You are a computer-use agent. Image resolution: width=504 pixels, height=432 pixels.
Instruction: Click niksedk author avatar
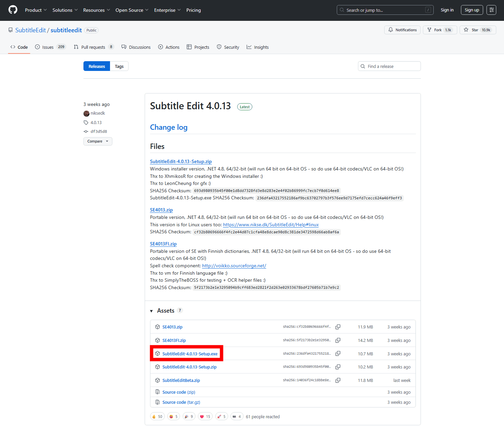[x=86, y=113]
